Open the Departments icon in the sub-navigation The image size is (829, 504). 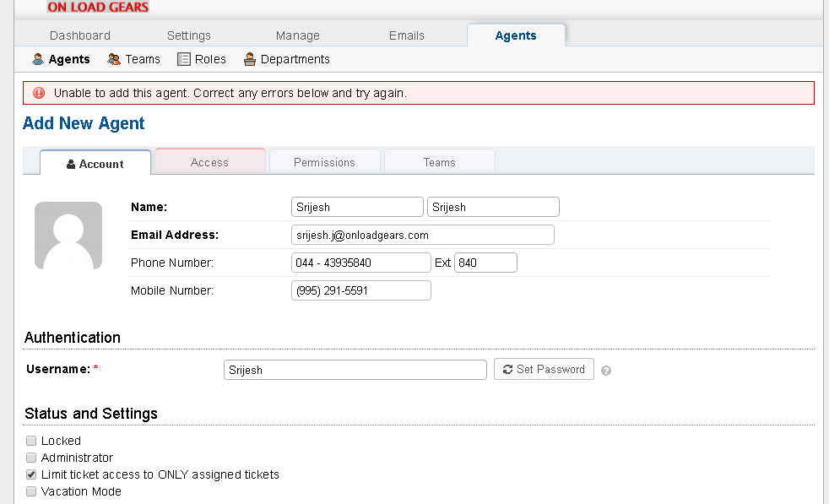point(250,59)
